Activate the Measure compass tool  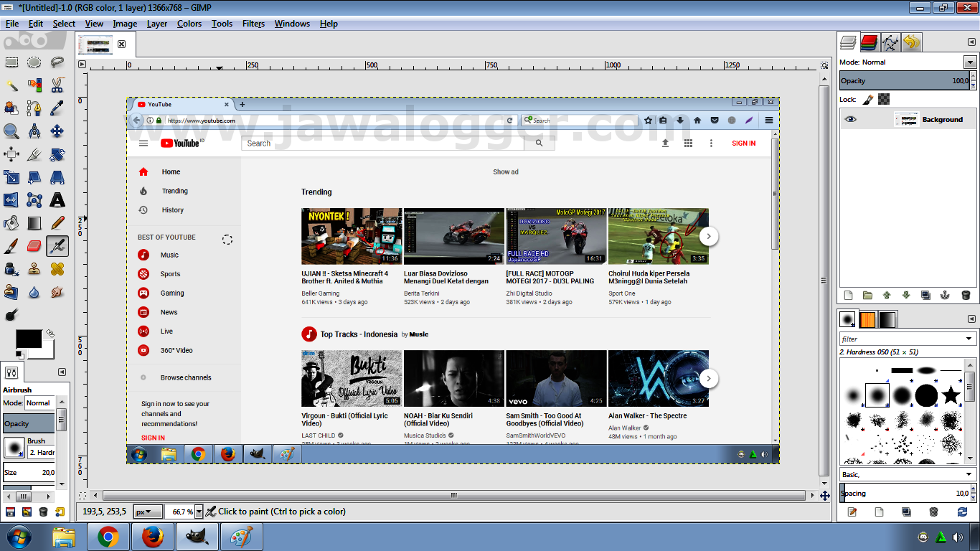(x=34, y=131)
